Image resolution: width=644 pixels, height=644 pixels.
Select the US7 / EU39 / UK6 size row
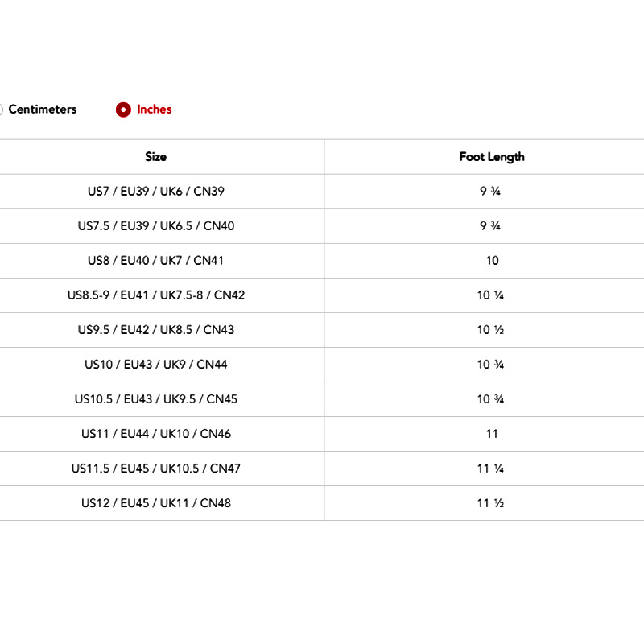coord(156,192)
